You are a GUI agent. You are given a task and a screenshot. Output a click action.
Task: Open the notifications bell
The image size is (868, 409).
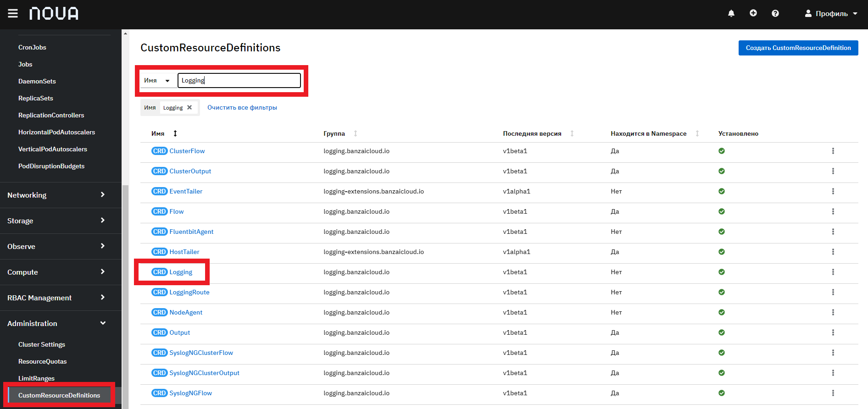tap(731, 13)
